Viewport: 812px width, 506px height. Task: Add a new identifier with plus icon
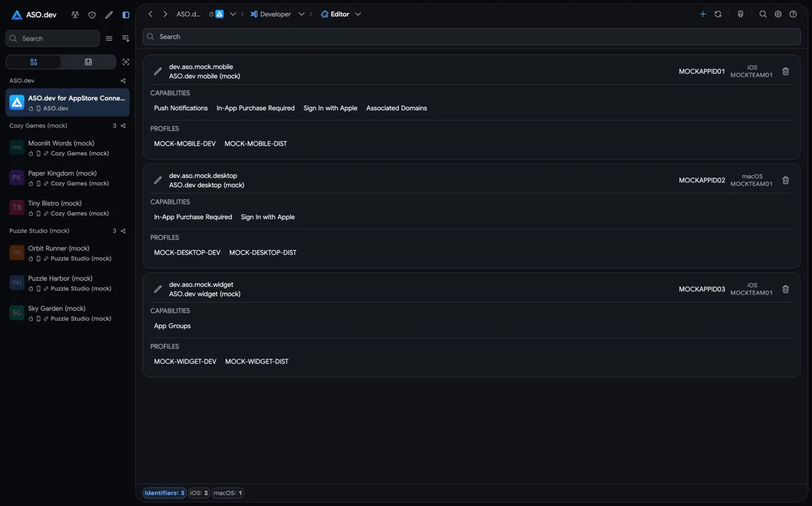click(x=703, y=14)
